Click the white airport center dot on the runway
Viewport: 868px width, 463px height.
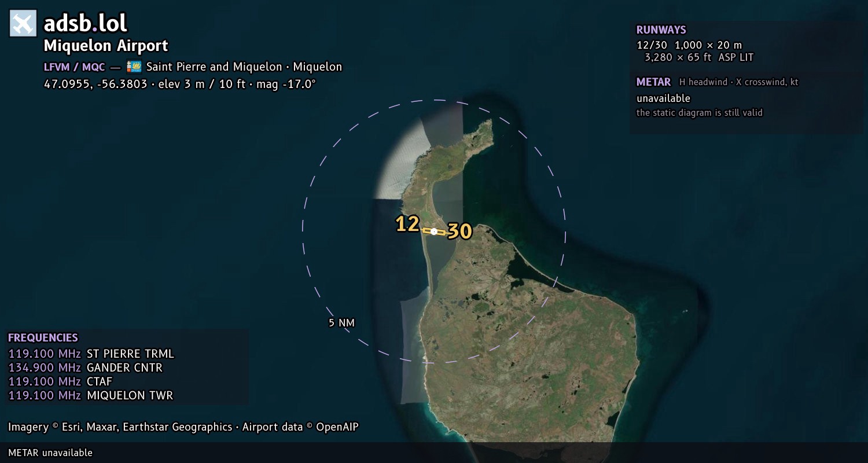pyautogui.click(x=434, y=231)
